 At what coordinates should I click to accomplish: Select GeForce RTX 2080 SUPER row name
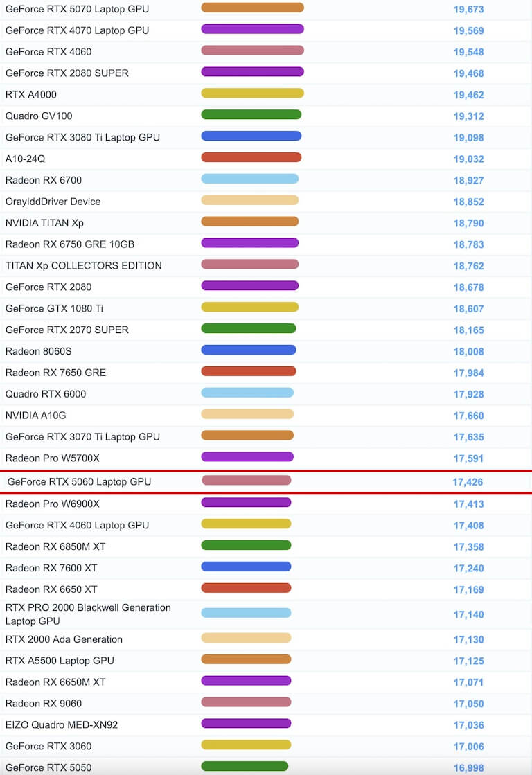pos(66,73)
